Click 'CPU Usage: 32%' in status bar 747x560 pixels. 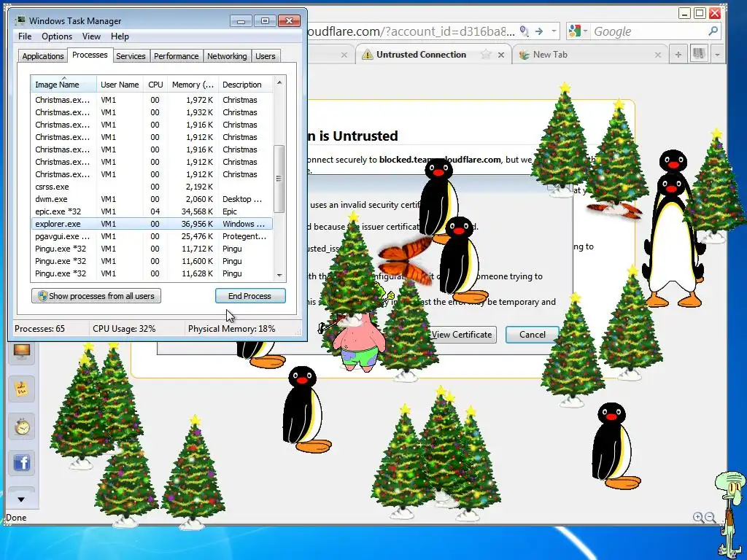click(x=124, y=329)
